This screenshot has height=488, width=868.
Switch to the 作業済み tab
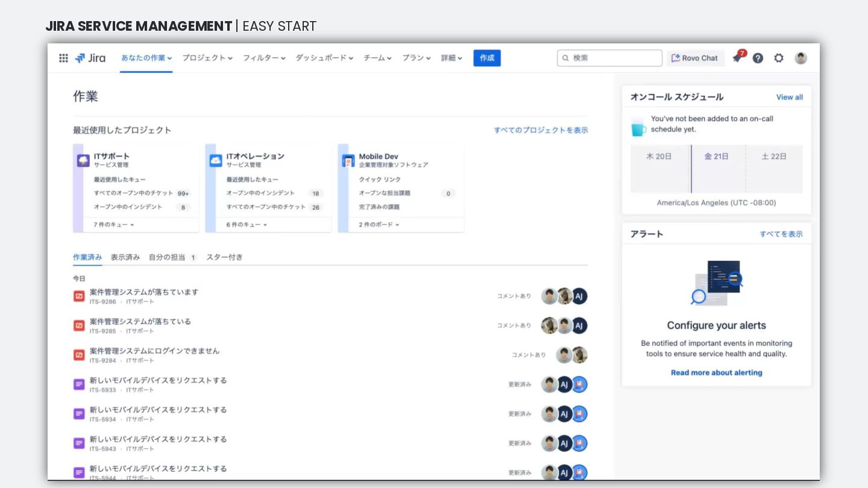tap(87, 257)
